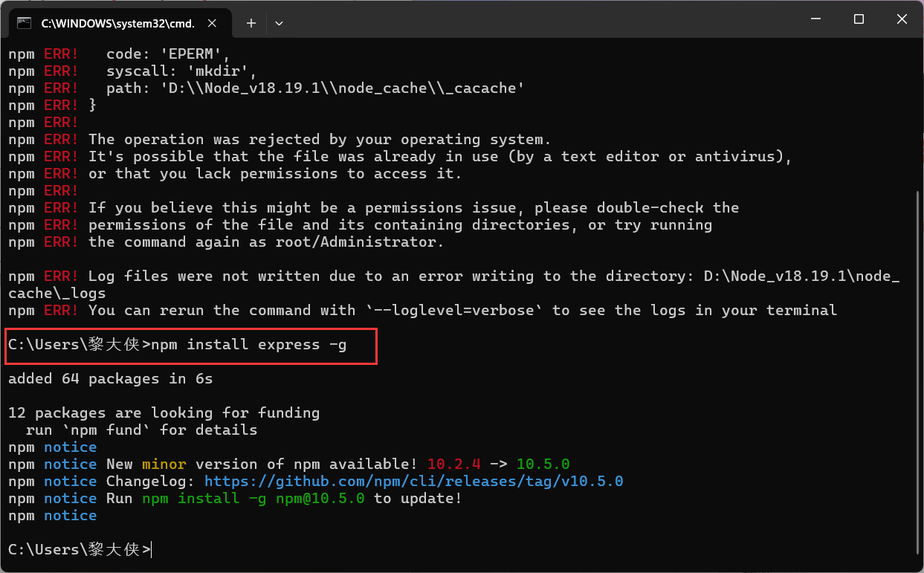Maximize the terminal window
This screenshot has height=573, width=924.
click(859, 20)
